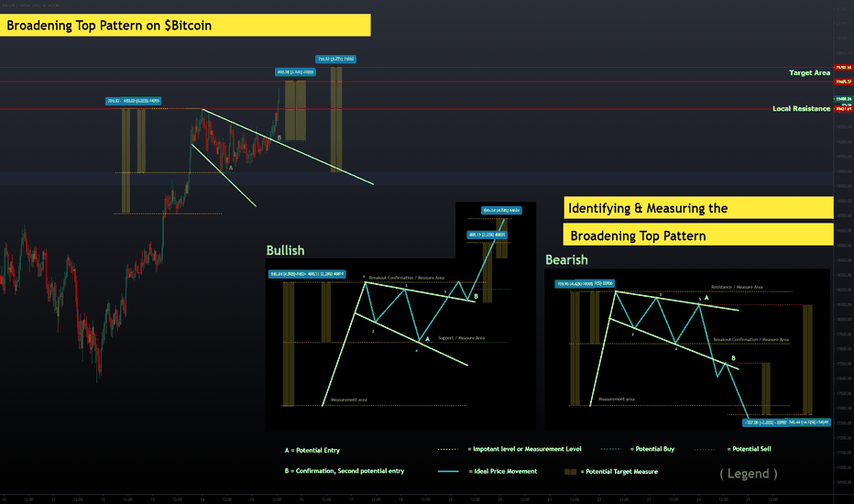Click the '= Potential Buy' legend entry
The image size is (854, 504).
coord(651,449)
